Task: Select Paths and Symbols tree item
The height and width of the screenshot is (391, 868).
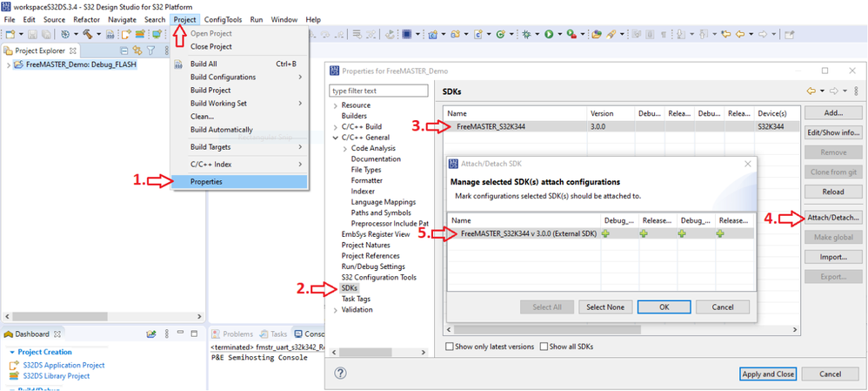Action: 381,213
